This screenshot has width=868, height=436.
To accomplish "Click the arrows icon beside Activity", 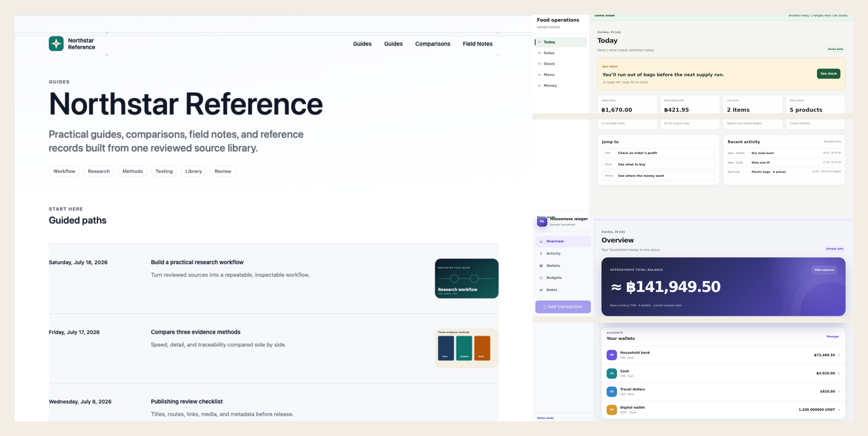I will click(541, 254).
